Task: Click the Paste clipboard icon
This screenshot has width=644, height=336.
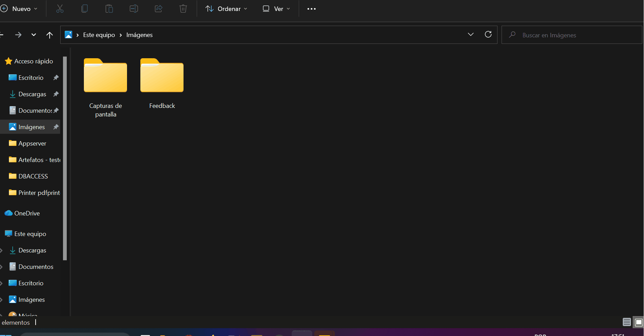Action: (109, 9)
